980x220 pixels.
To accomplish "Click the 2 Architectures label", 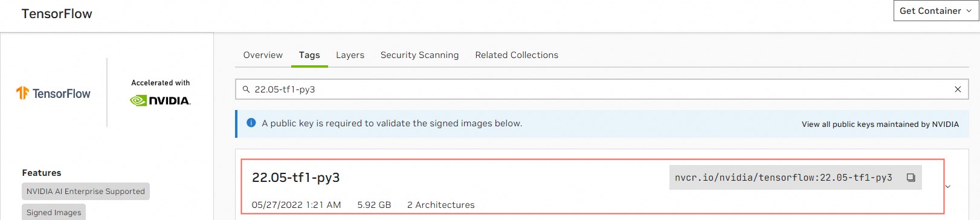I will click(x=441, y=205).
